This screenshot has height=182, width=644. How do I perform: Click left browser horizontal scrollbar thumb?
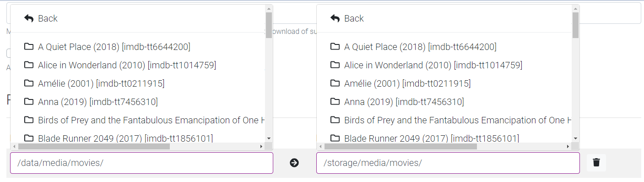click(94, 147)
